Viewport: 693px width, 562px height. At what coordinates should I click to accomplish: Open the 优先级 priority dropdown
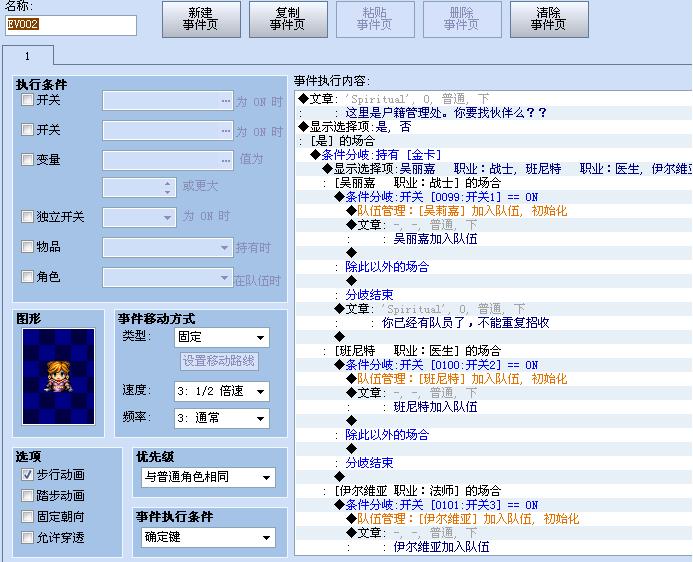[208, 477]
